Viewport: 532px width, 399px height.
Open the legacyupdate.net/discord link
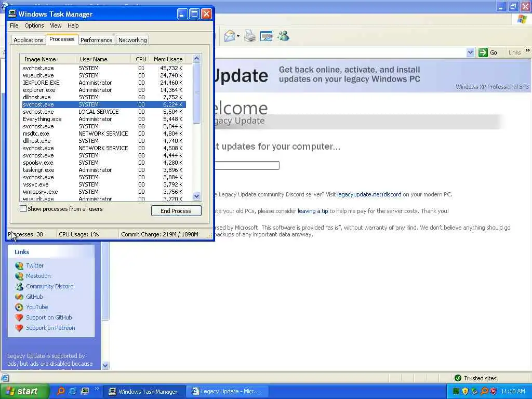[x=369, y=194]
